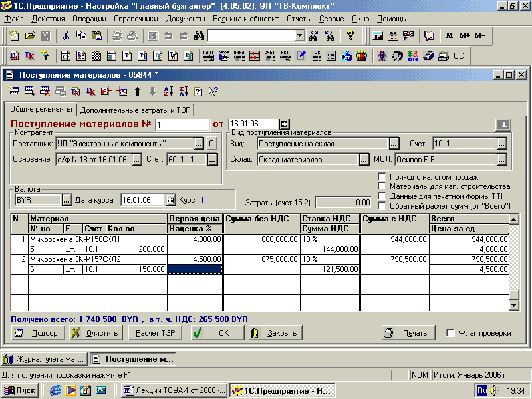This screenshot has height=399, width=532.
Task: Click the Подбор button
Action: click(x=38, y=333)
